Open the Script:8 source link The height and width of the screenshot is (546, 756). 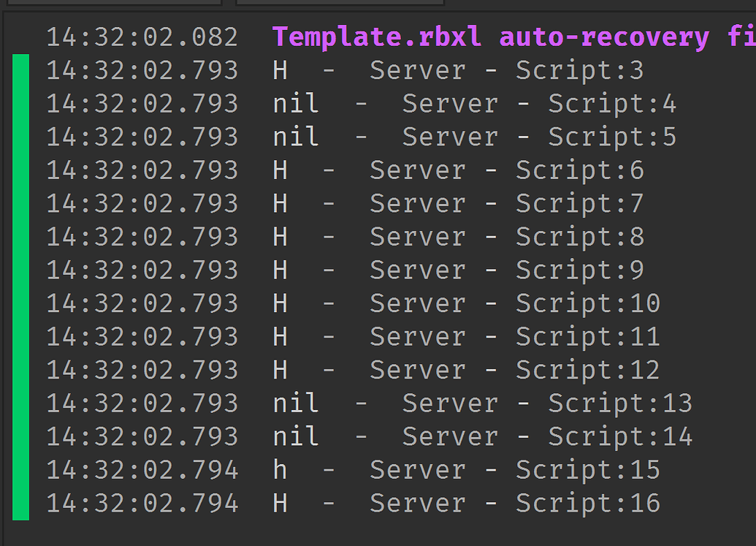click(x=580, y=237)
